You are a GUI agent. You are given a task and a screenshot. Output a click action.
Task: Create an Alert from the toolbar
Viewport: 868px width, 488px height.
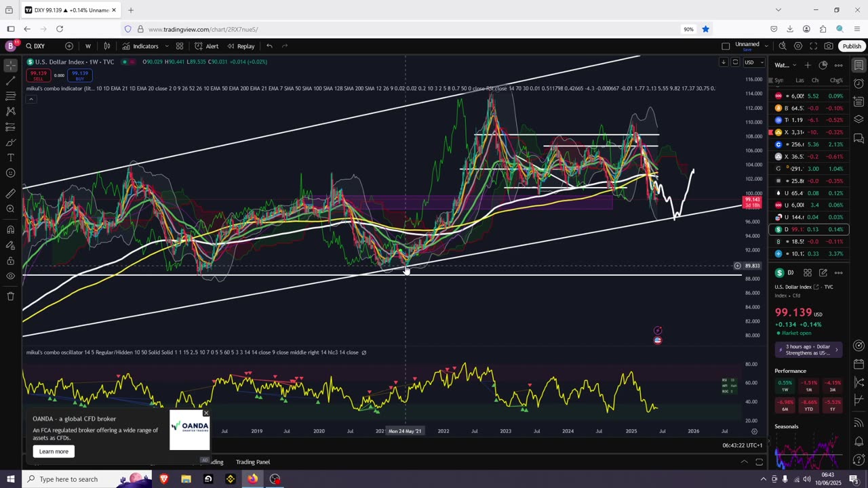pyautogui.click(x=207, y=46)
